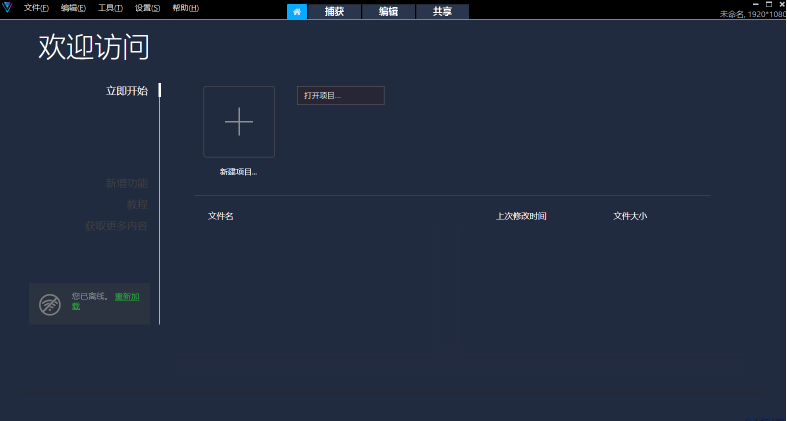Open the 编辑(E) menu

[x=73, y=8]
